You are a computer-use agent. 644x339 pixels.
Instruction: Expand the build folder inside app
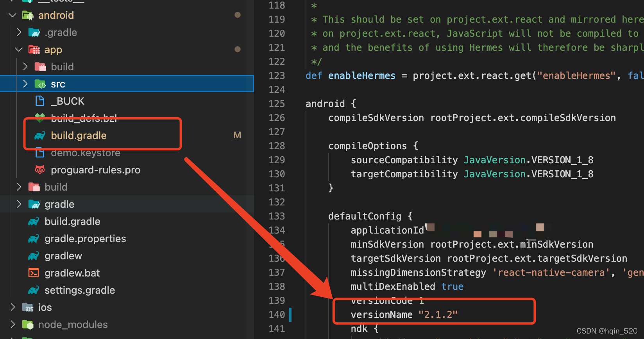(25, 67)
